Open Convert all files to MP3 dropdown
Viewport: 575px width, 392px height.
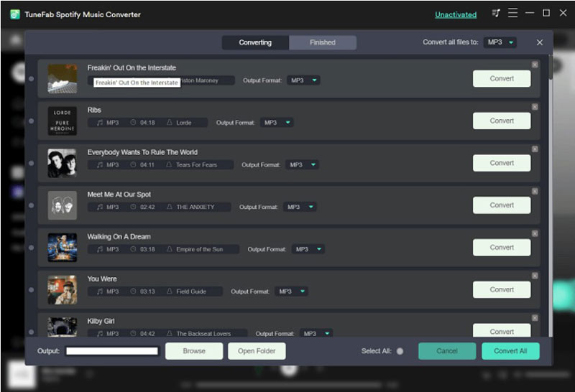click(500, 42)
